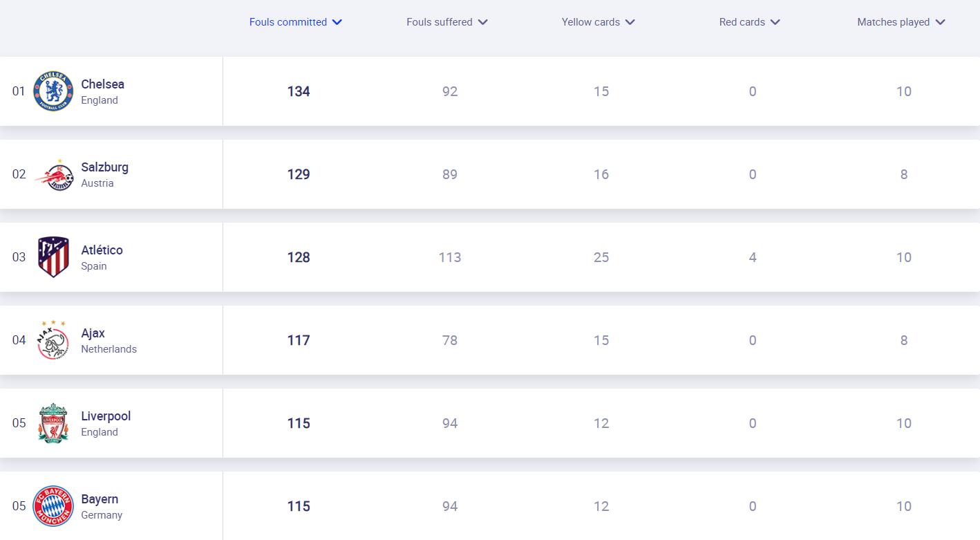Image resolution: width=980 pixels, height=540 pixels.
Task: Open the Salzburg team link
Action: 104,167
